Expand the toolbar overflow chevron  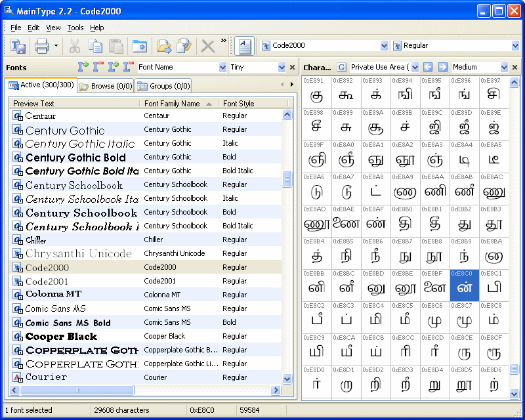[223, 41]
